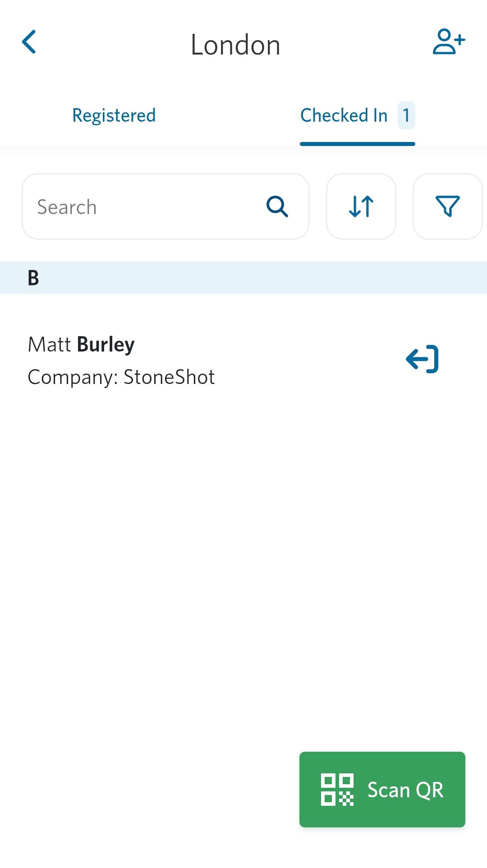Check out Matt Burley via arrow icon
Image resolution: width=487 pixels, height=868 pixels.
(x=422, y=359)
